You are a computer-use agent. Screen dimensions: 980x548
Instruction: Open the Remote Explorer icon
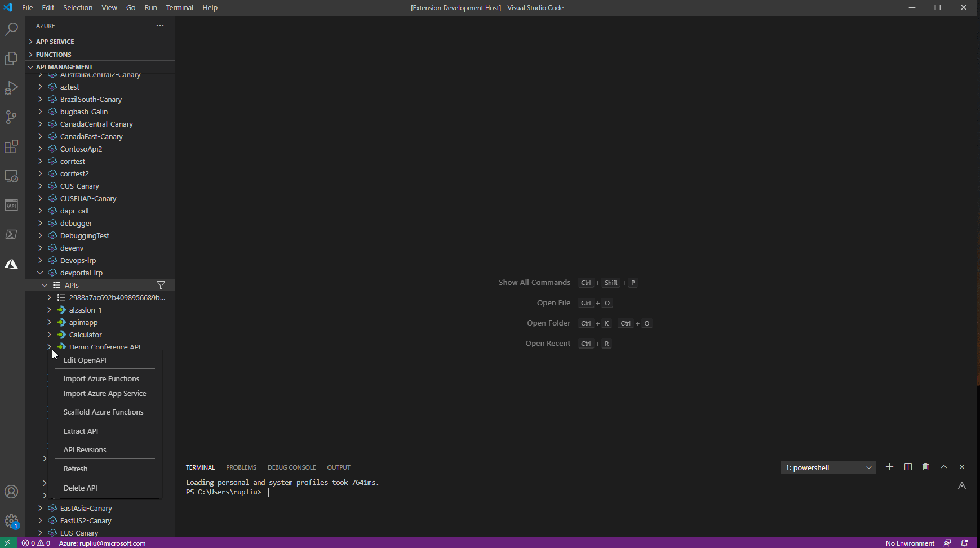point(11,176)
